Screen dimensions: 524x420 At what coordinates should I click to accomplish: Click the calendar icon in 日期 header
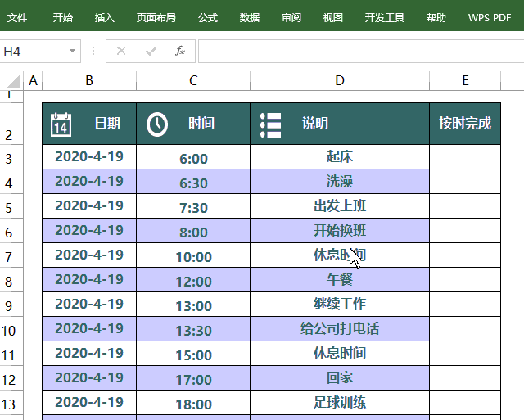pyautogui.click(x=61, y=124)
